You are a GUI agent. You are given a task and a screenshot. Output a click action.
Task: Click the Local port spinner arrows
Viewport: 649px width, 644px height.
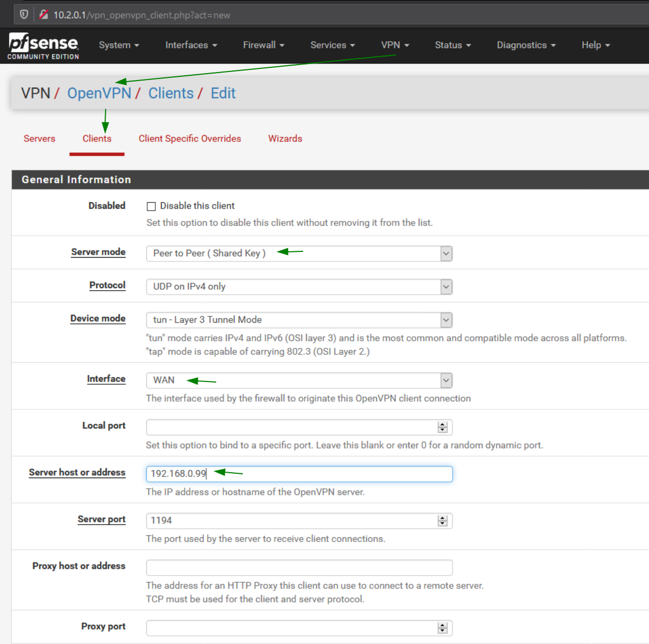pos(442,427)
